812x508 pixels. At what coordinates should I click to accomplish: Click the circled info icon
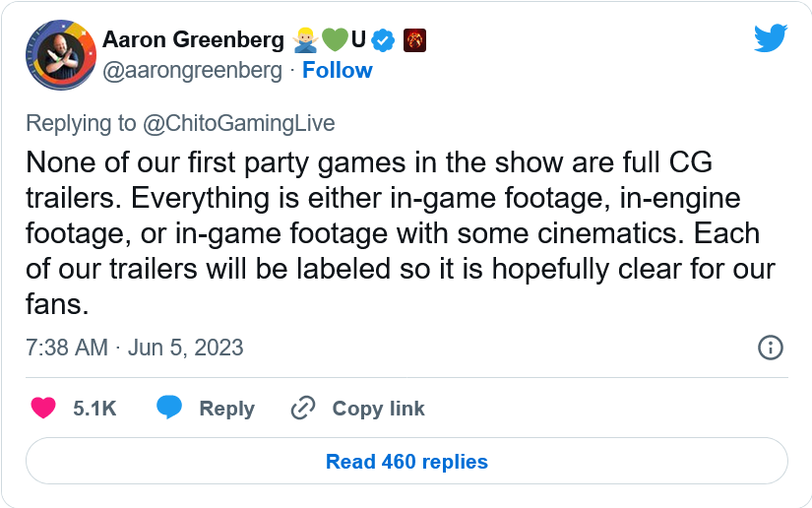pyautogui.click(x=770, y=348)
